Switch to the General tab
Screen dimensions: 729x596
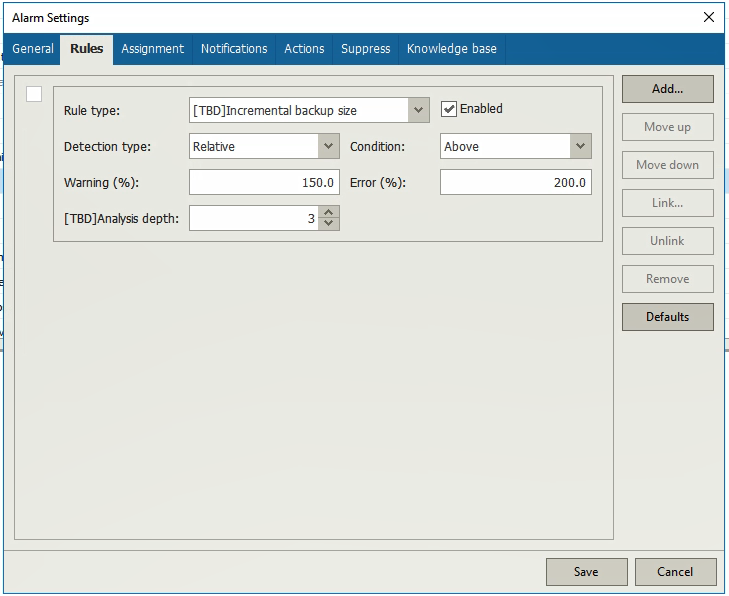[x=33, y=49]
